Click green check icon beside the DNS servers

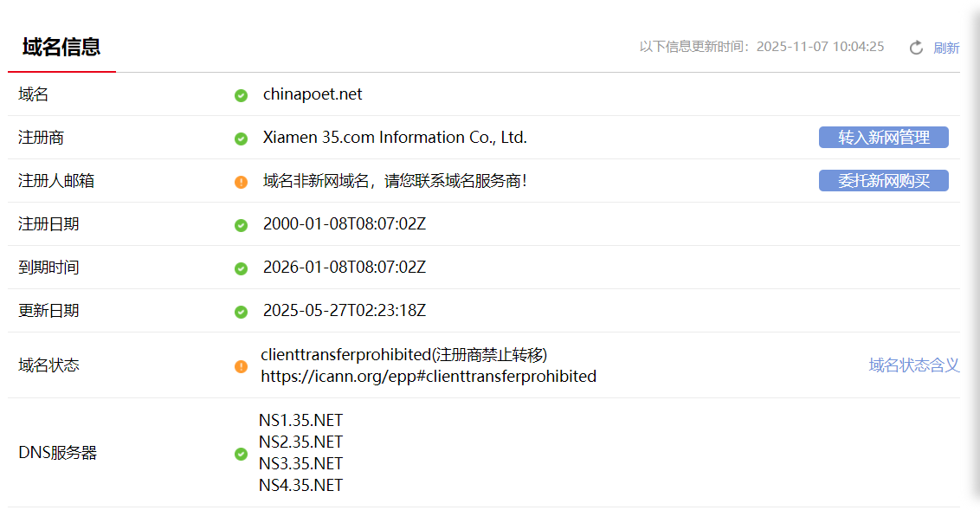click(x=242, y=454)
